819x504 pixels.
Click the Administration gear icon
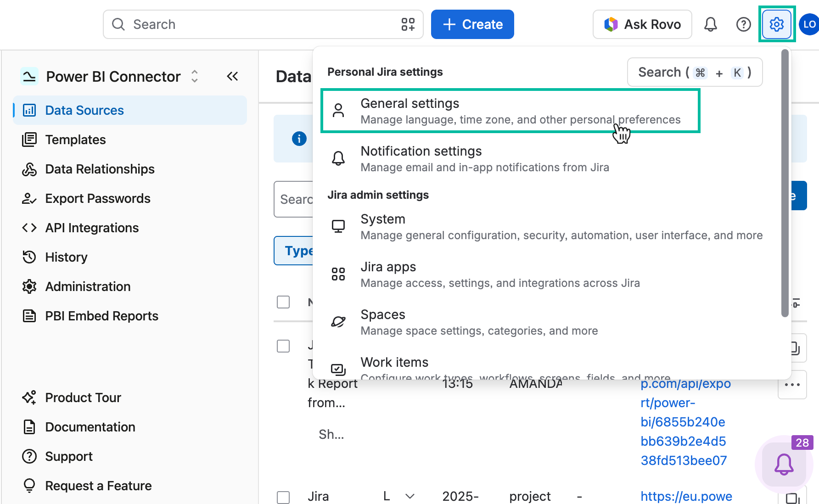29,286
